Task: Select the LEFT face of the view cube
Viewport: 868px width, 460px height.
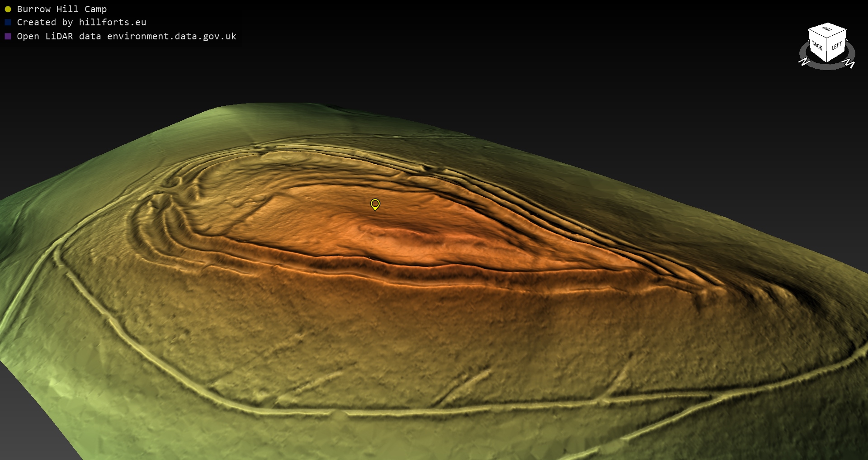Action: tap(836, 46)
